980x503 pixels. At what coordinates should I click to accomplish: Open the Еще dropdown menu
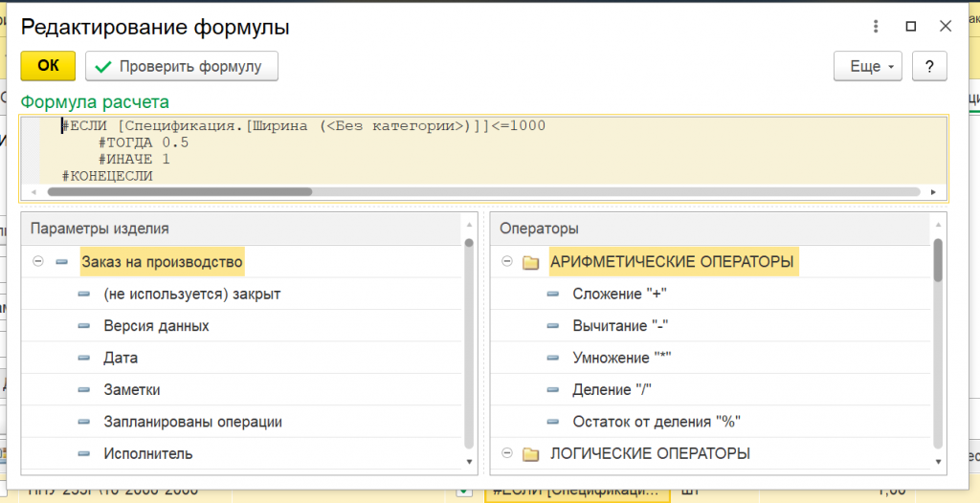(x=868, y=66)
